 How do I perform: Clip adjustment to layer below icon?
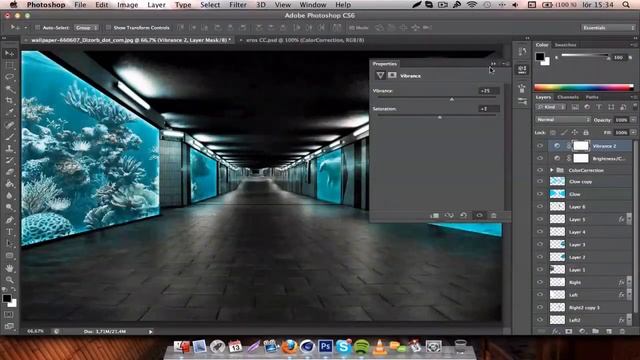point(434,216)
